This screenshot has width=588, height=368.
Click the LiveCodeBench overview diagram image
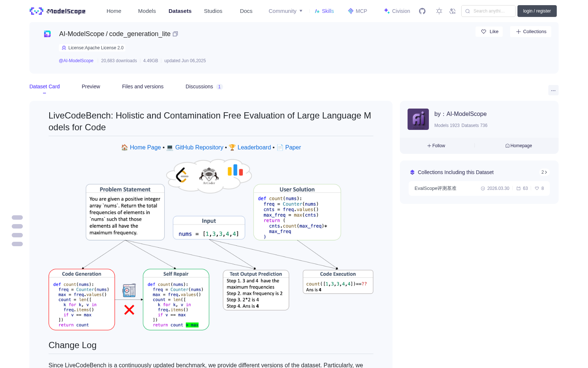pyautogui.click(x=211, y=244)
